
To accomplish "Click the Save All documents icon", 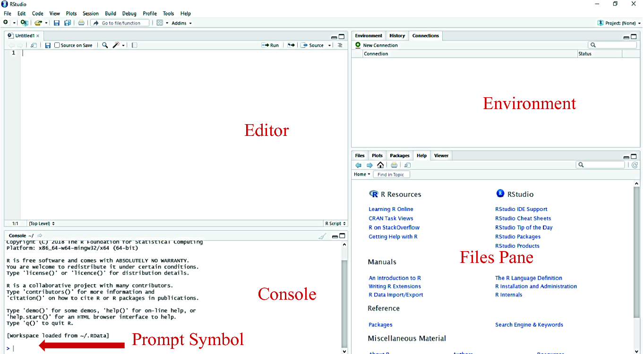I will pos(68,23).
